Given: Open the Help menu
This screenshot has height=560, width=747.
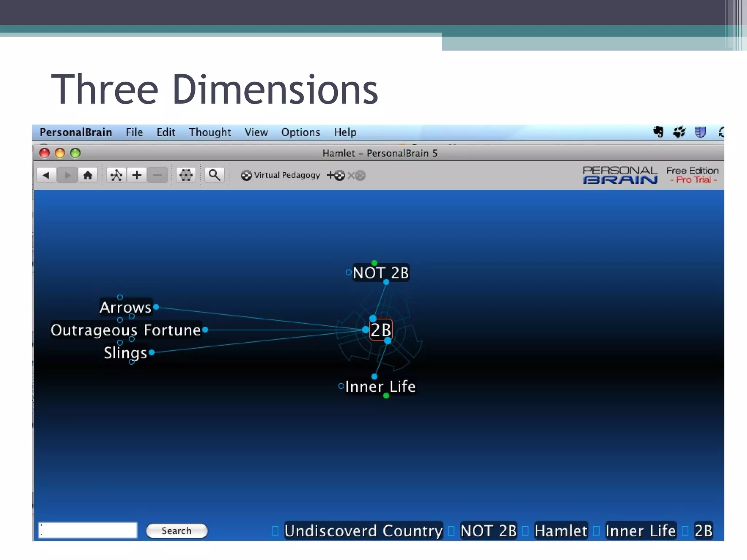Looking at the screenshot, I should click(x=345, y=132).
